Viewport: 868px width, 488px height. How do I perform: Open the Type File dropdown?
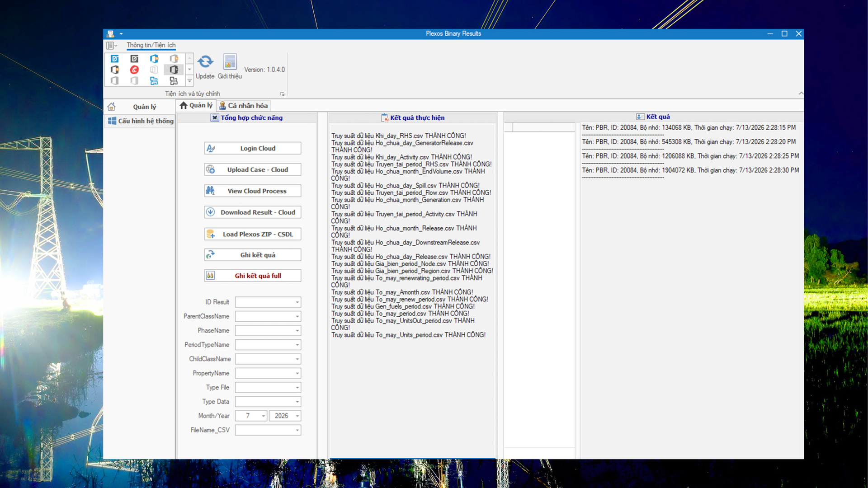(297, 388)
